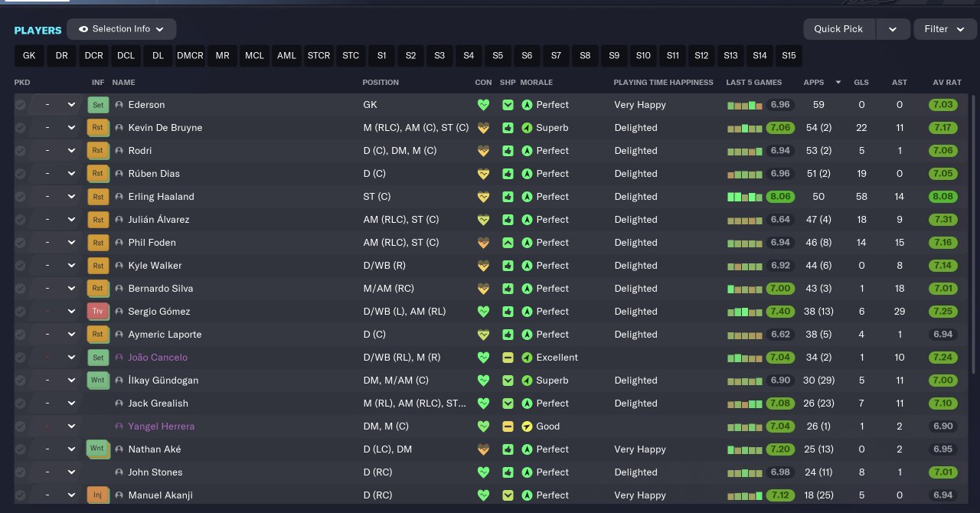The image size is (980, 513).
Task: Click Rúben Dias' Rst status badge
Action: [98, 174]
